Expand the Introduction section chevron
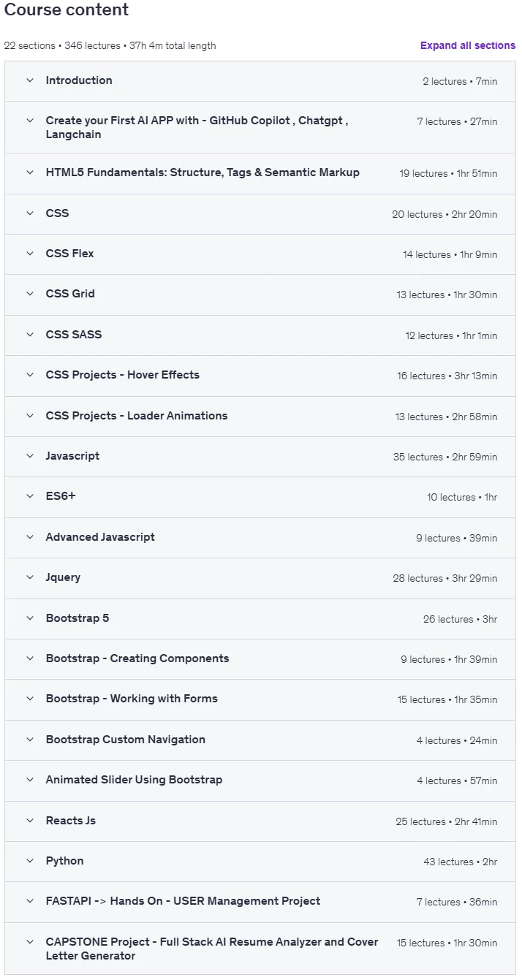The height and width of the screenshot is (980, 522). (x=30, y=80)
